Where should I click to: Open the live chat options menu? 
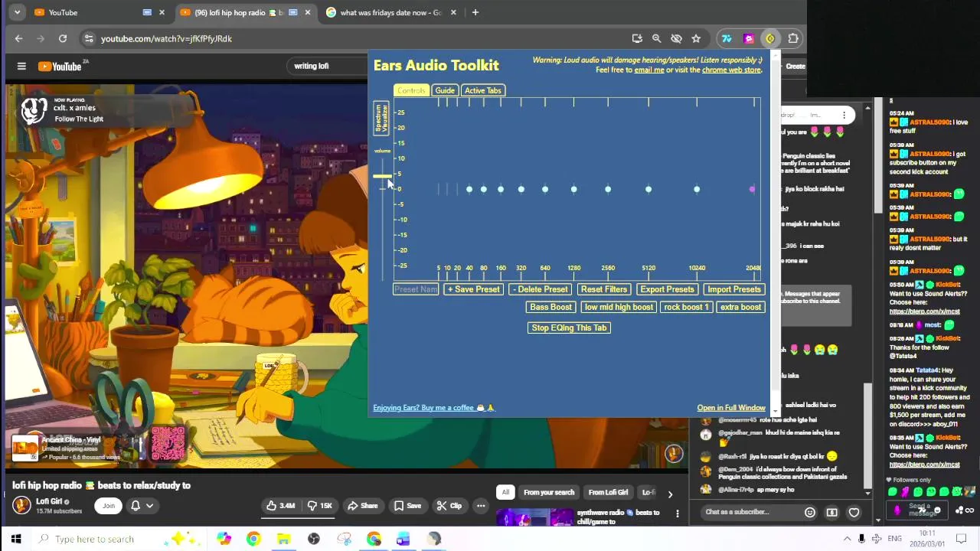click(x=844, y=115)
